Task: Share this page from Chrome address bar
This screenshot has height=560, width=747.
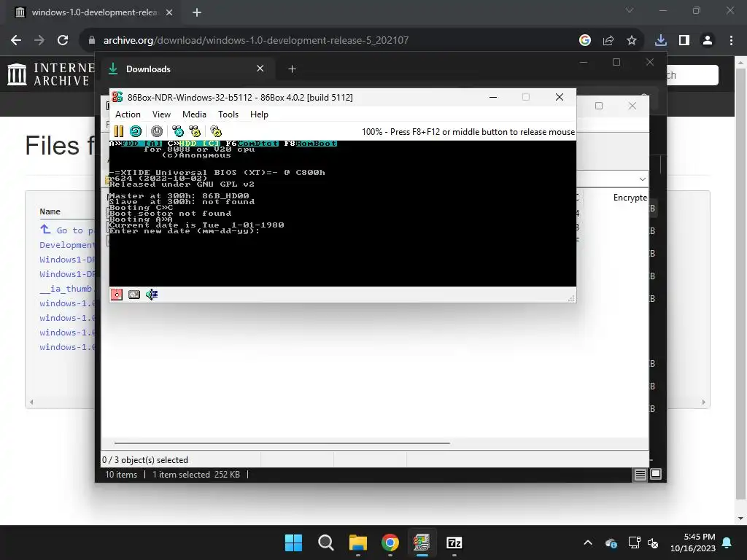Action: (608, 41)
